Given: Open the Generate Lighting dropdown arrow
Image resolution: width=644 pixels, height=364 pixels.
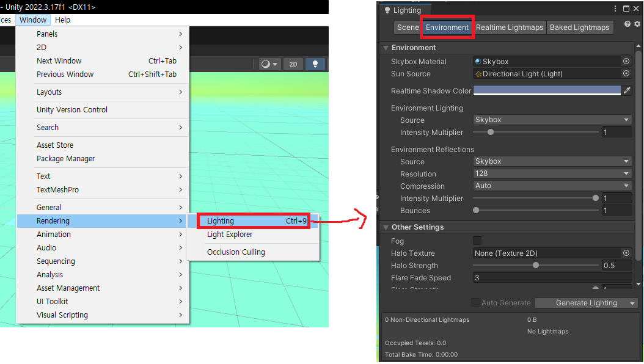Looking at the screenshot, I should [x=632, y=303].
